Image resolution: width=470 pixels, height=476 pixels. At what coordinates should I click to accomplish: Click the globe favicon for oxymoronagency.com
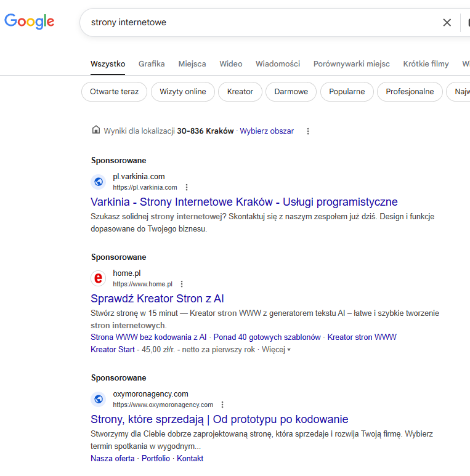click(99, 399)
